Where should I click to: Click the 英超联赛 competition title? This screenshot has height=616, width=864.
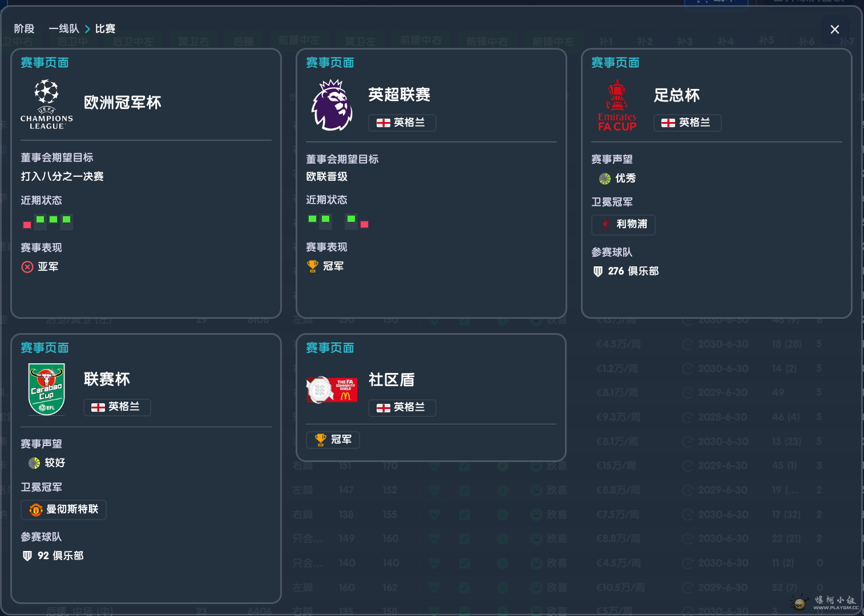point(399,95)
